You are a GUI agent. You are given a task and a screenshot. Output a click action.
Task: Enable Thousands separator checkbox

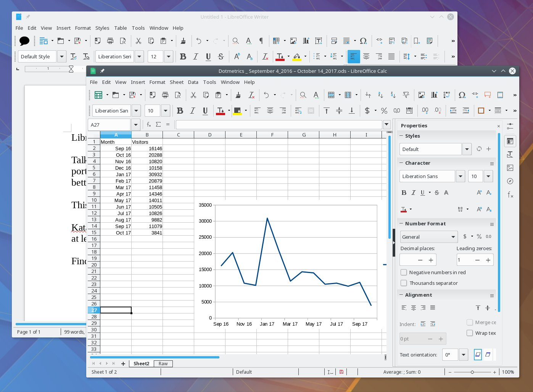pos(404,283)
